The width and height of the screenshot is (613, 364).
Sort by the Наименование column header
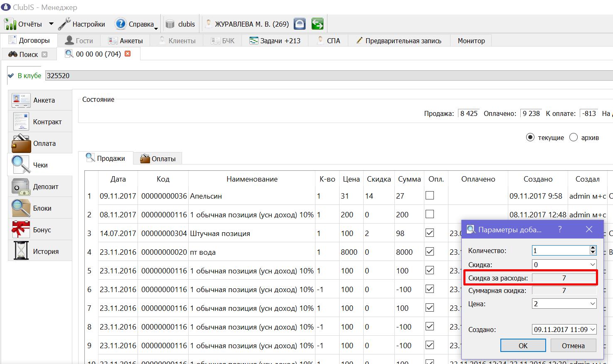coord(252,179)
